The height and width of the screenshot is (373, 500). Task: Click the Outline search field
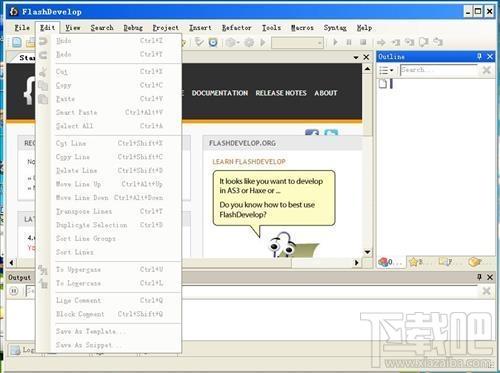coord(439,70)
